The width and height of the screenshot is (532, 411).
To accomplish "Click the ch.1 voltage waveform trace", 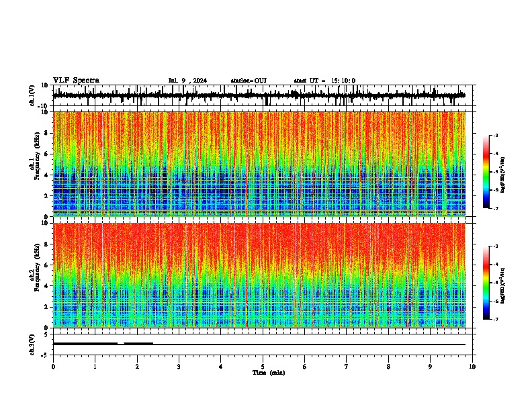I will click(259, 95).
